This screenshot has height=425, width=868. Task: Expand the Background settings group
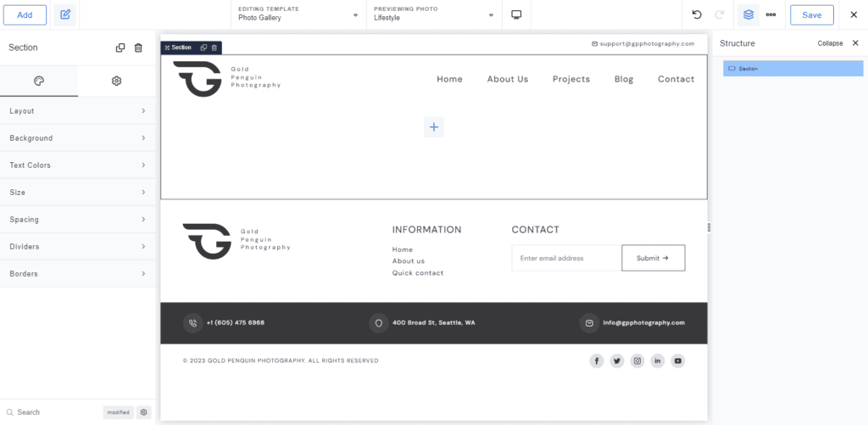click(77, 138)
